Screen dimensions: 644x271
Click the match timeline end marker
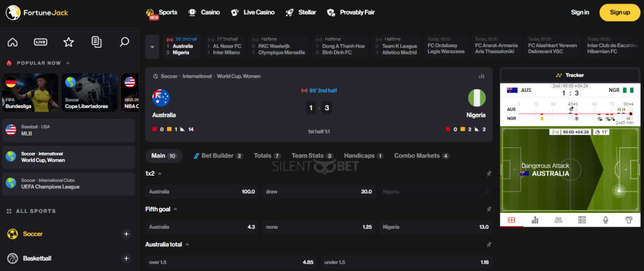[630, 113]
